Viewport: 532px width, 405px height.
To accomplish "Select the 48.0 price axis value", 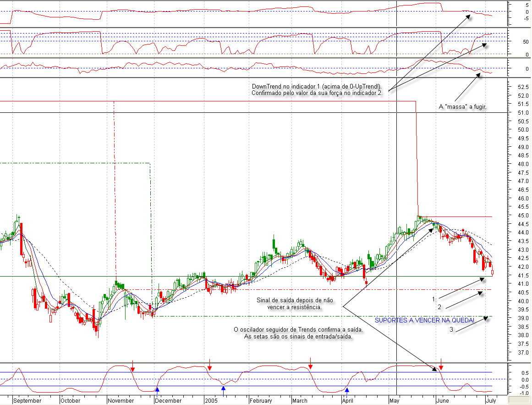I will 523,164.
